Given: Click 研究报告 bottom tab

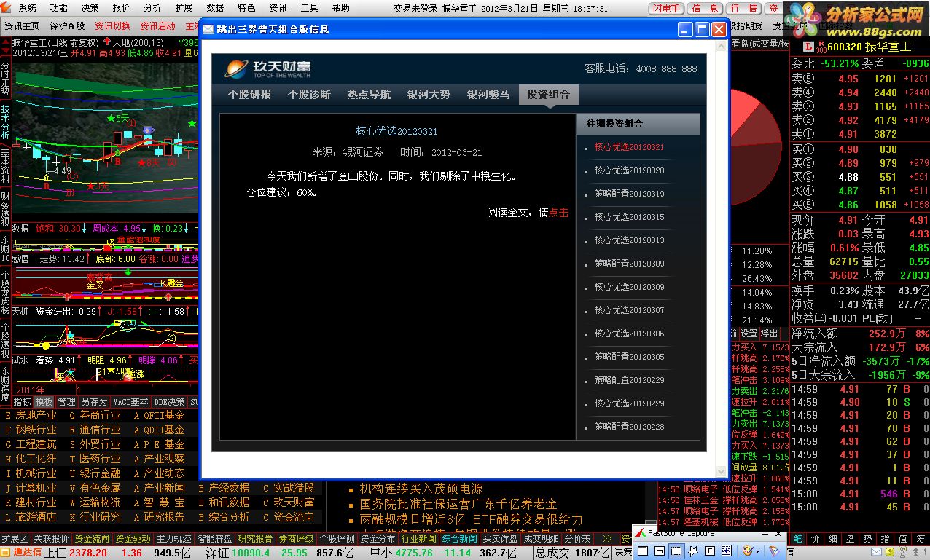Looking at the screenshot, I should tap(255, 539).
